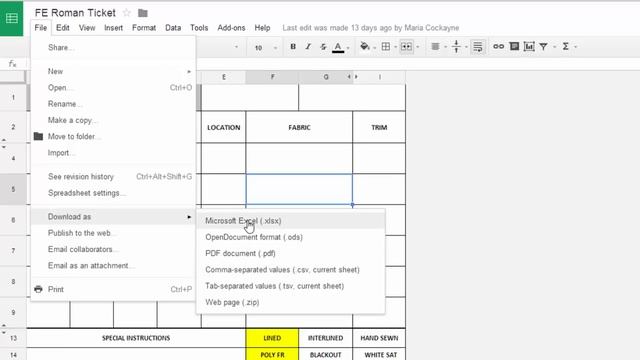Download as Tab-separated values (.tsv)
Image resolution: width=640 pixels, height=360 pixels.
pyautogui.click(x=291, y=286)
